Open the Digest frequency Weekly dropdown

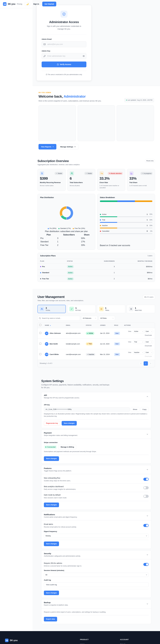point(96,536)
